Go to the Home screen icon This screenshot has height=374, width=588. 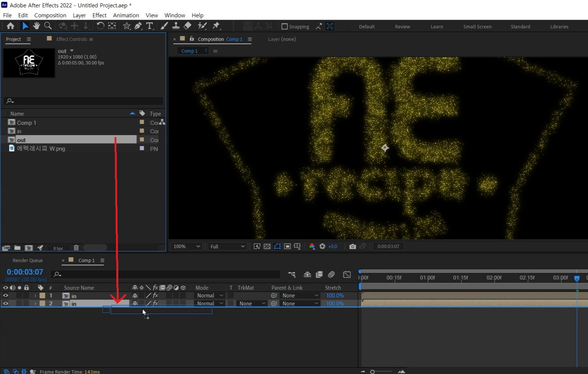[x=10, y=26]
